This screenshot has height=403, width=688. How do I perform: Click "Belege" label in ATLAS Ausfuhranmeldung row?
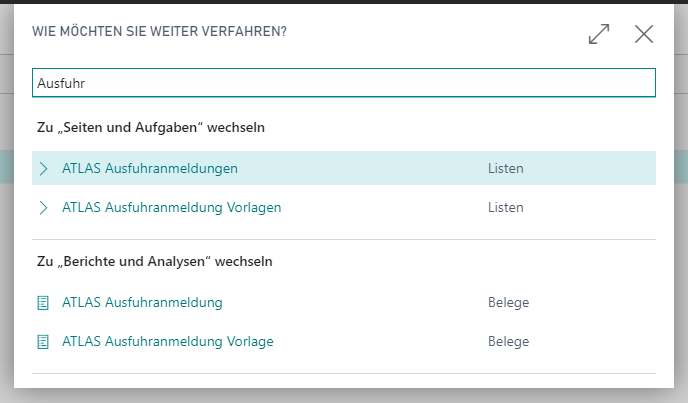pos(509,302)
